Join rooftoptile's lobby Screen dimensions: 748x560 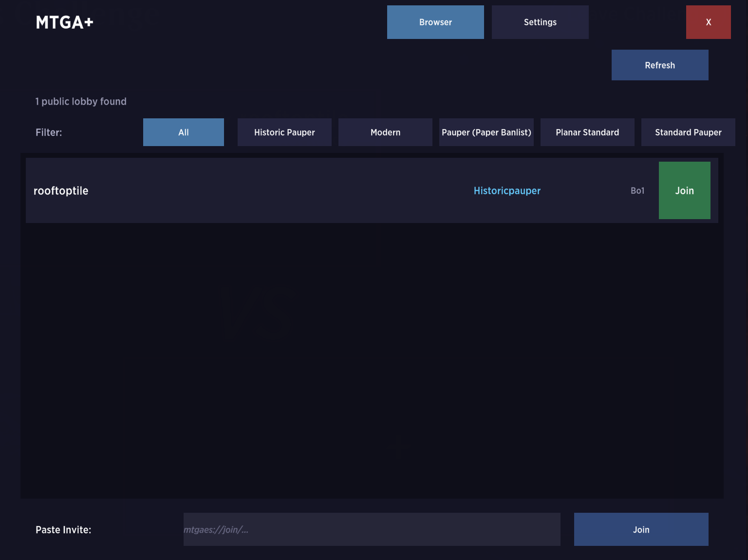684,190
